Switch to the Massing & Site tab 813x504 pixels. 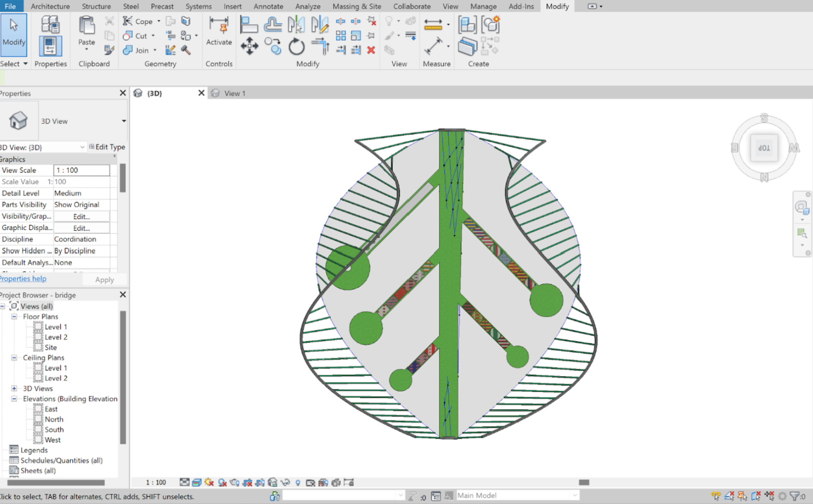(357, 6)
